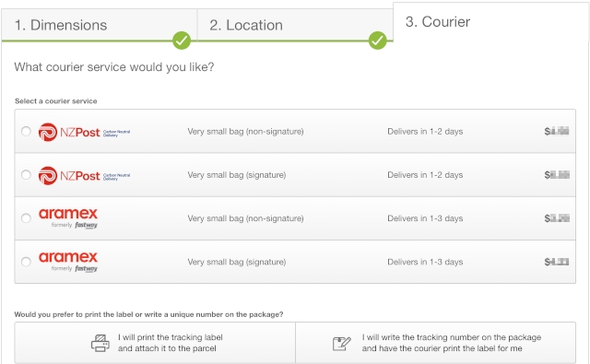Choose Aramex non-signature radio button
The width and height of the screenshot is (590, 364).
(x=26, y=218)
